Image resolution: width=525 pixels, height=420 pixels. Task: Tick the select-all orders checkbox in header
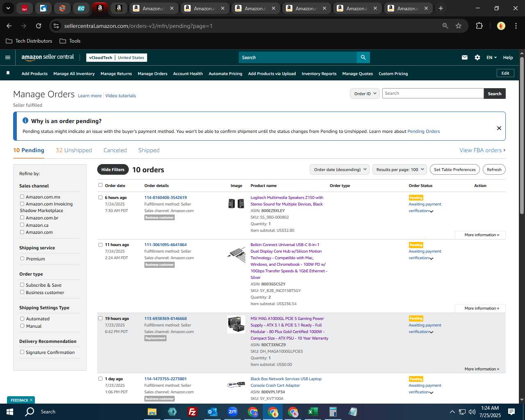pos(100,185)
